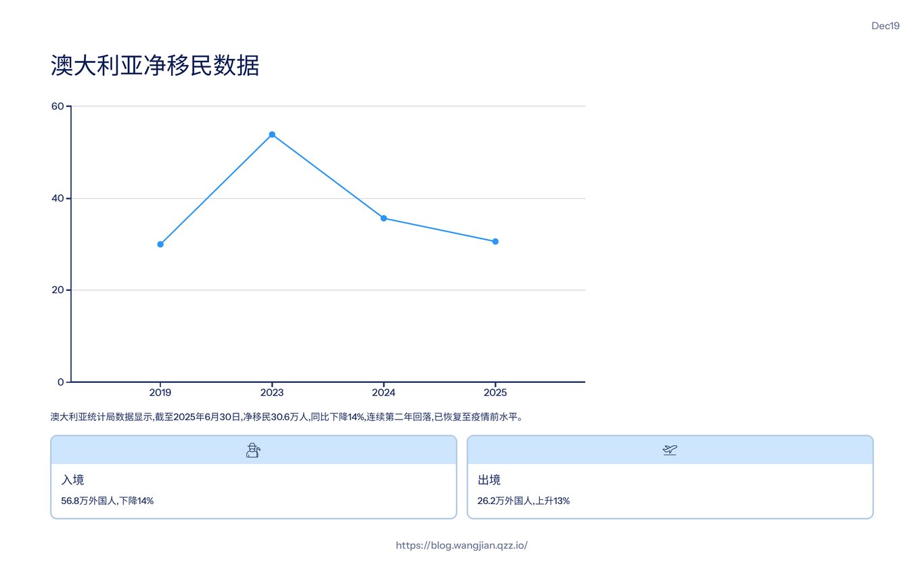Click the 20 y-axis label
Screen dimensions: 924x571
click(x=57, y=290)
